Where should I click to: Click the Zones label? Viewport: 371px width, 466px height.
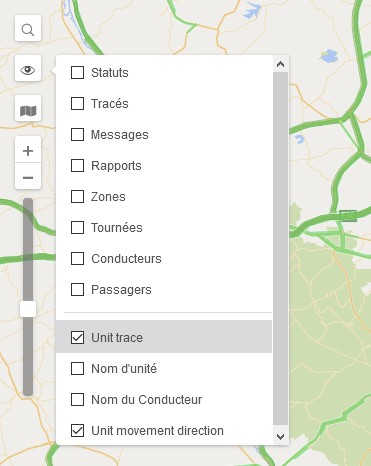tap(108, 197)
